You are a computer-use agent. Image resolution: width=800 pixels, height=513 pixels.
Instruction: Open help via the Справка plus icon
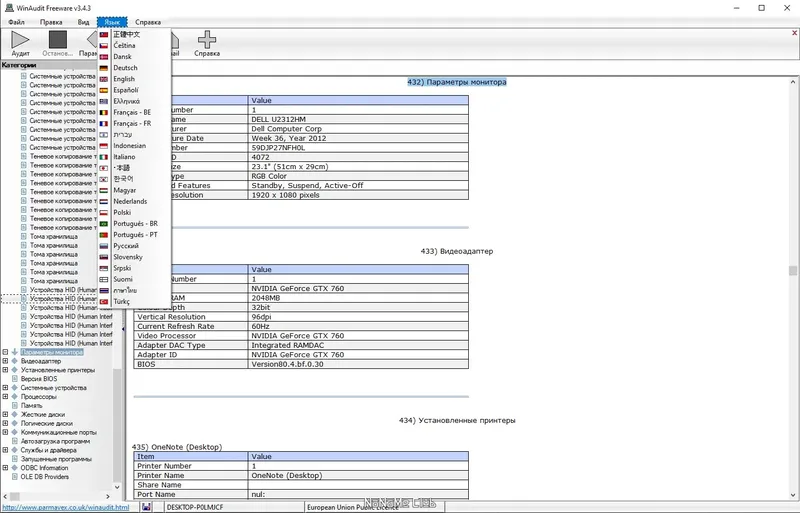coord(207,43)
